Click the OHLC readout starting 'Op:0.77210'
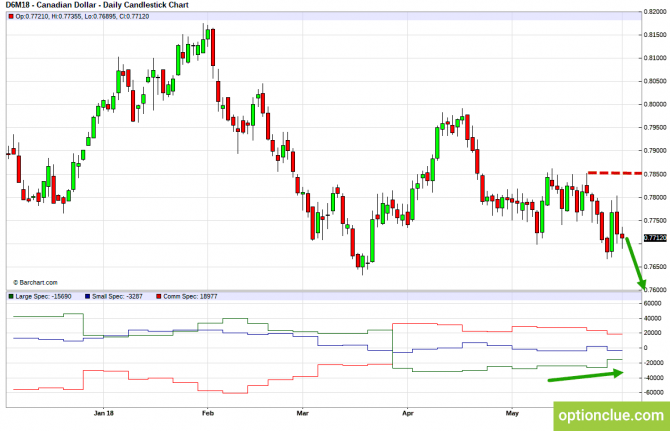670x431 pixels. (x=82, y=17)
